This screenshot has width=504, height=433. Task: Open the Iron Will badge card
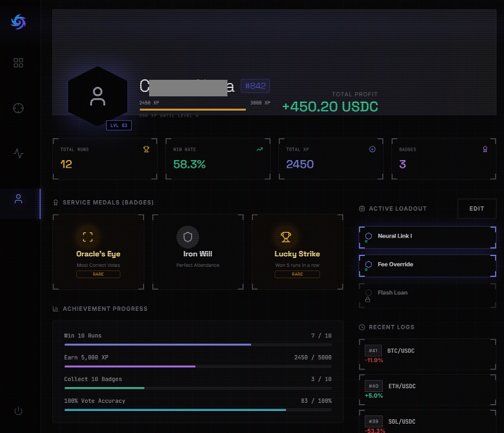pos(198,252)
